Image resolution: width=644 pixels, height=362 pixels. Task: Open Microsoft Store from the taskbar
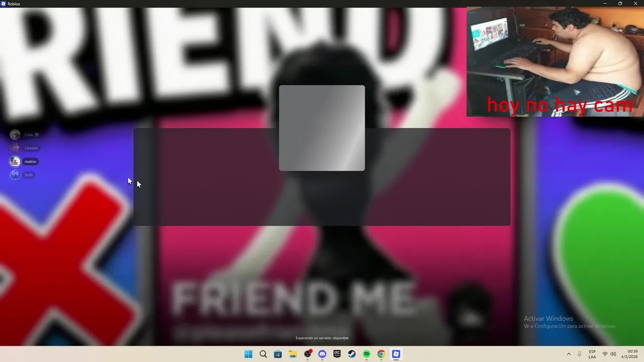278,354
